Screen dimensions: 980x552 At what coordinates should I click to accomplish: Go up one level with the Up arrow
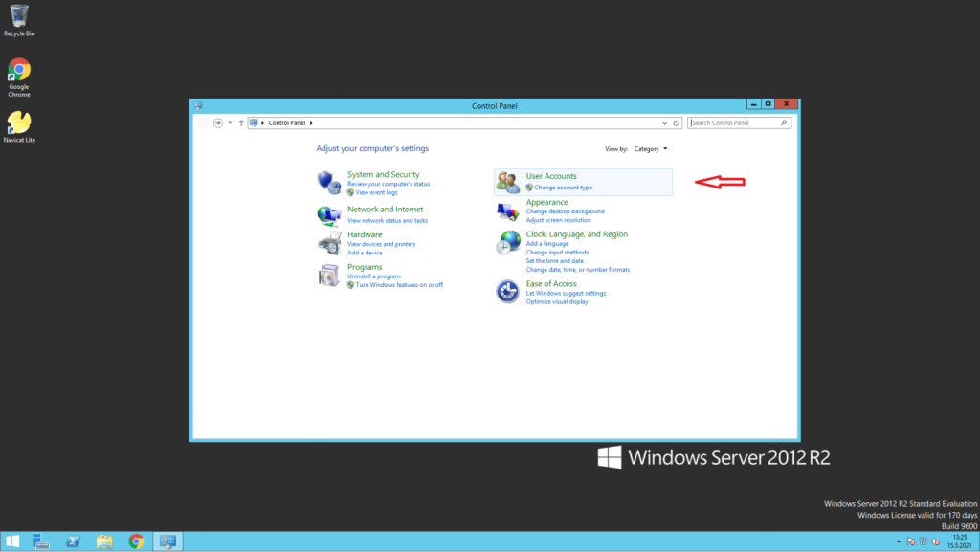click(241, 123)
